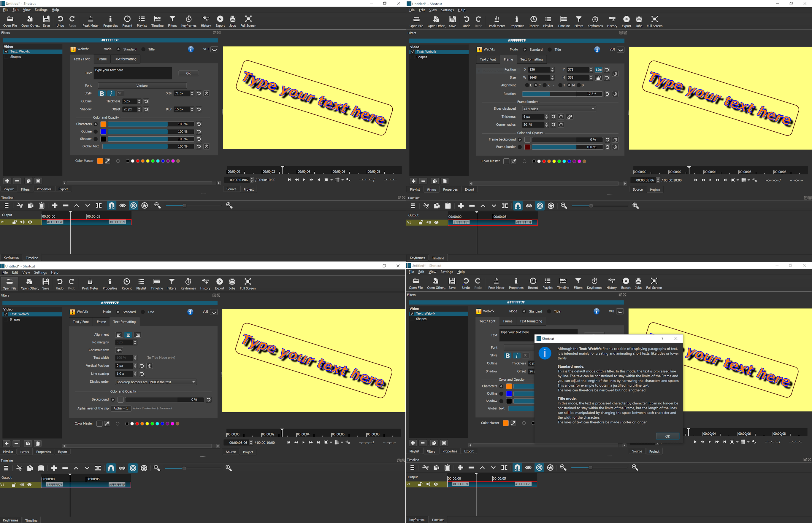Select the B frame alignment radio
The image size is (812, 523).
pos(579,85)
